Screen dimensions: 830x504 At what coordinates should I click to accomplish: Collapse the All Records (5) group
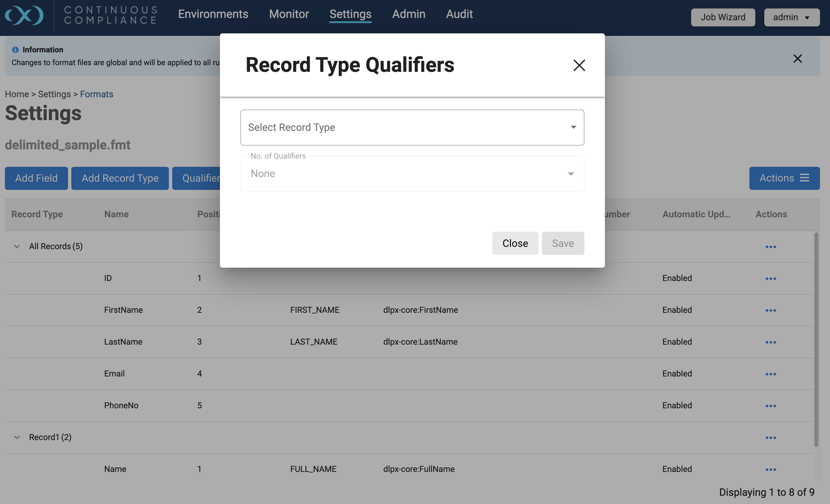click(17, 246)
